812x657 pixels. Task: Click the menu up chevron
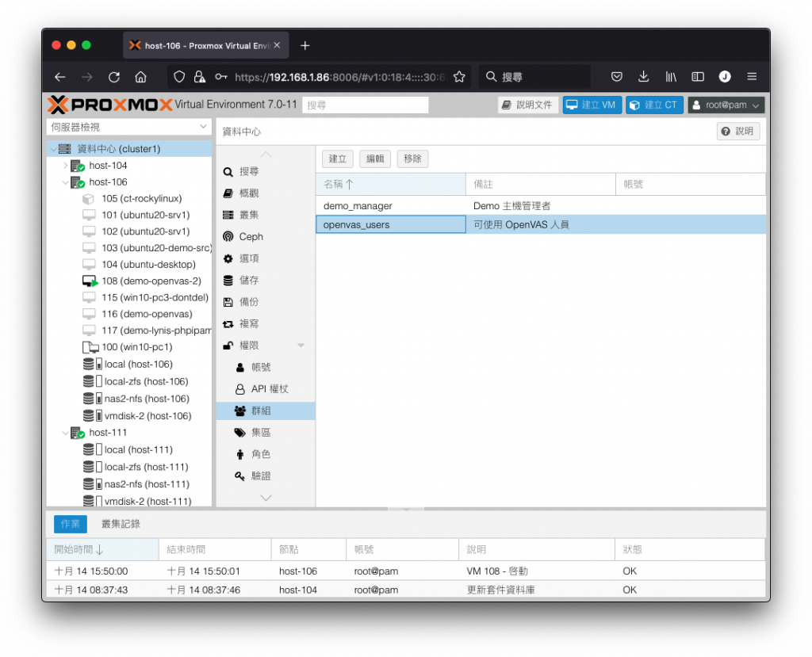[266, 155]
